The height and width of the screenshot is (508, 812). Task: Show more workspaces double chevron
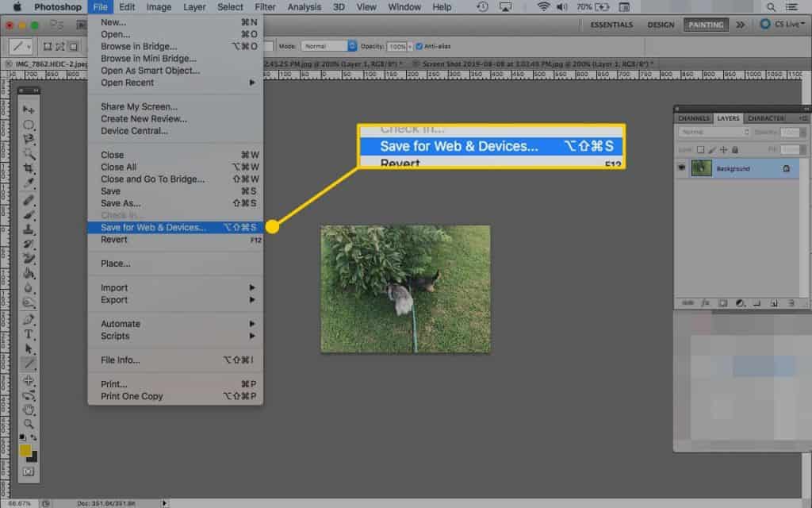(741, 25)
